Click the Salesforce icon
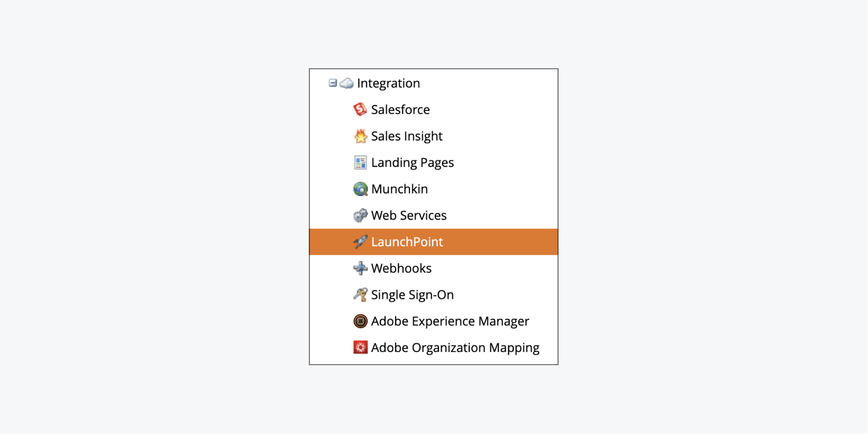 [360, 109]
